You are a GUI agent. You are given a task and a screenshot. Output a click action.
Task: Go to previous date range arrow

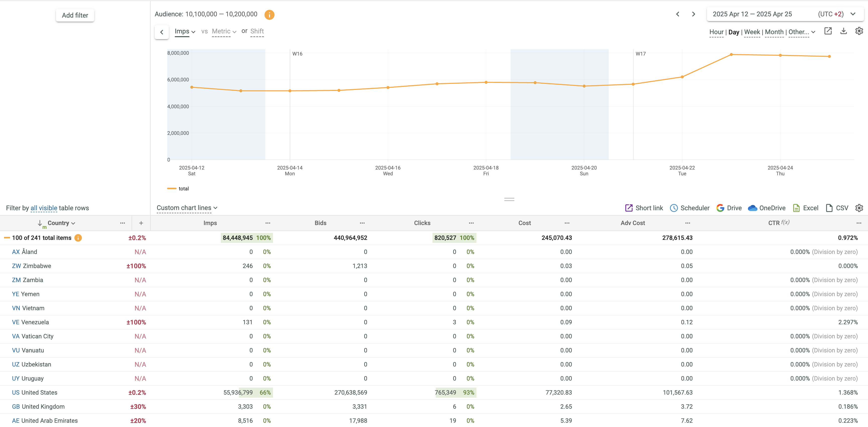[678, 14]
